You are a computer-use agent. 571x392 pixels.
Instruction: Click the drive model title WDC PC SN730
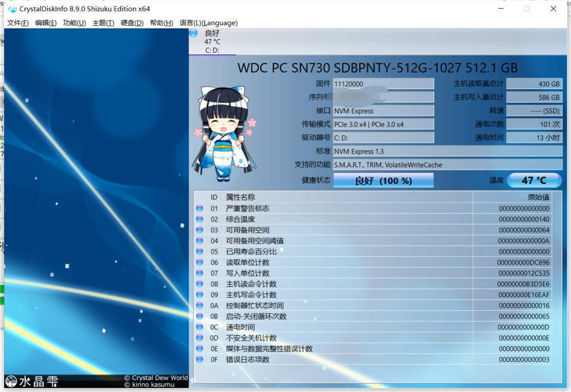point(377,68)
